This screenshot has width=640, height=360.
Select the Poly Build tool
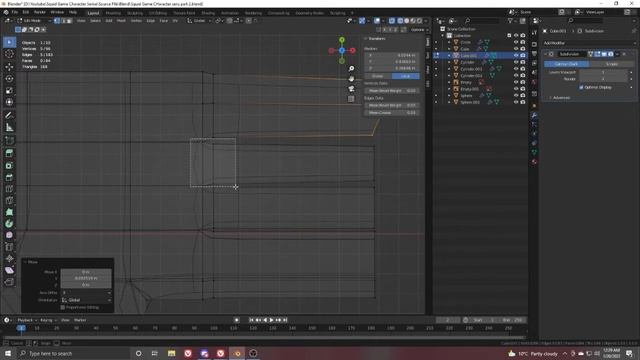coord(9,212)
